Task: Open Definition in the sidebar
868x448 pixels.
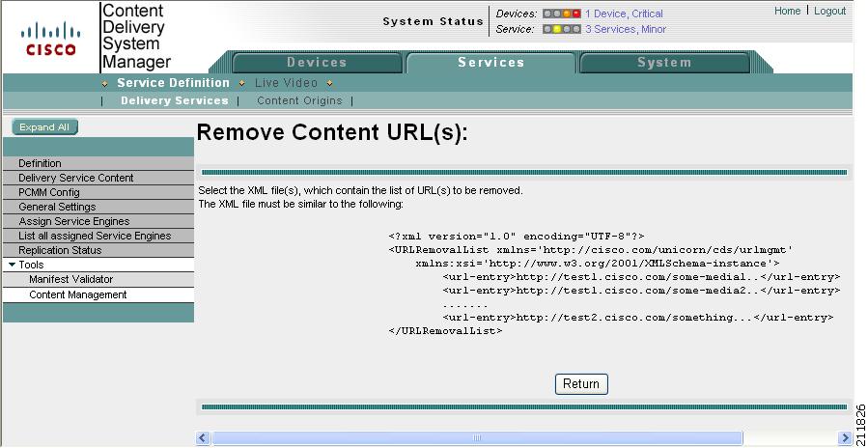Action: (98, 163)
